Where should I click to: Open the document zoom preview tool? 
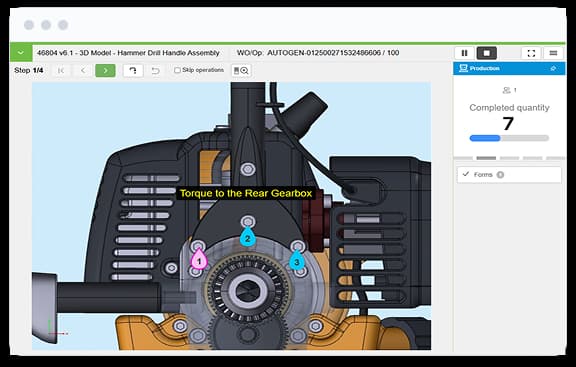click(x=241, y=71)
